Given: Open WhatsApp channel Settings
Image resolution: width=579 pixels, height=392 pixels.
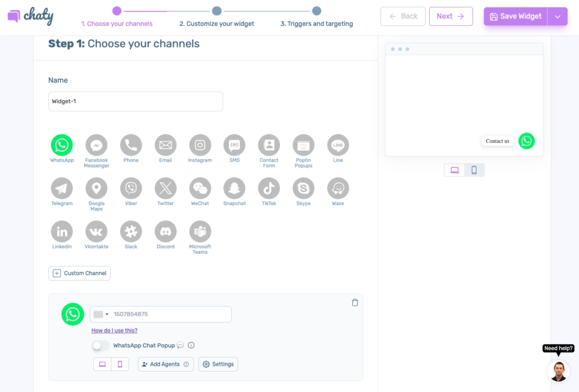Looking at the screenshot, I should click(x=218, y=364).
